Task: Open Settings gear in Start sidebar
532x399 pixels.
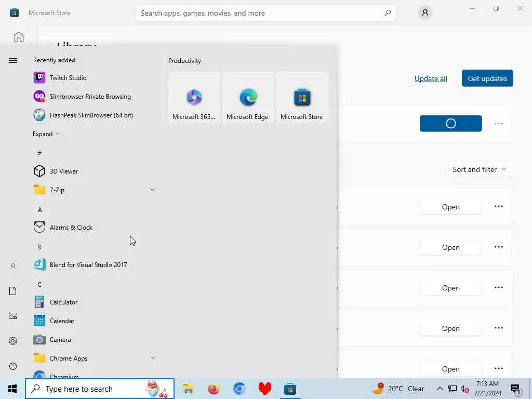Action: click(13, 341)
